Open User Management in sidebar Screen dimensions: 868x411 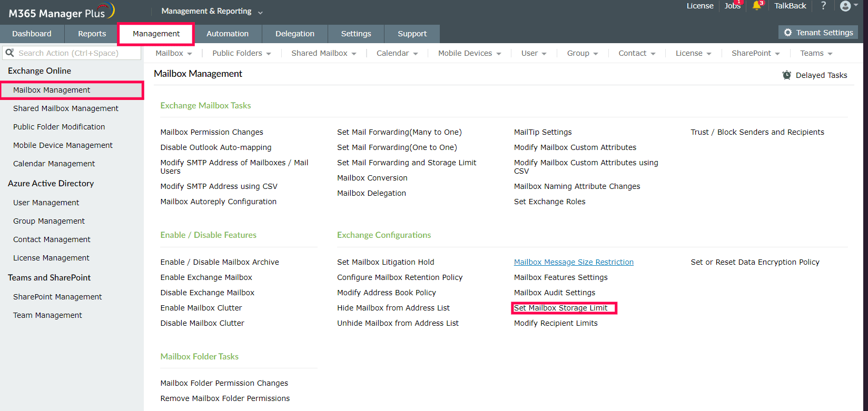(x=46, y=203)
